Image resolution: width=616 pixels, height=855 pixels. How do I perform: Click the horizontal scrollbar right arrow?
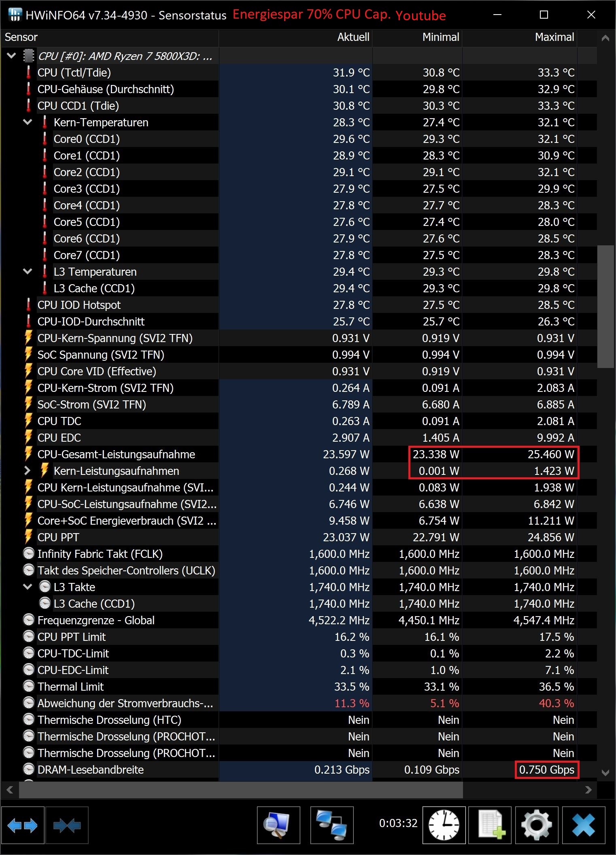pyautogui.click(x=588, y=790)
